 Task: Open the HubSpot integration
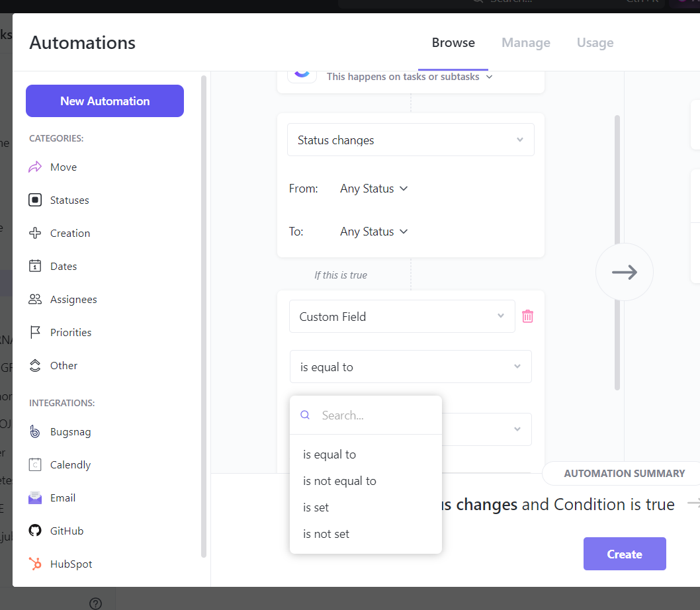tap(71, 564)
